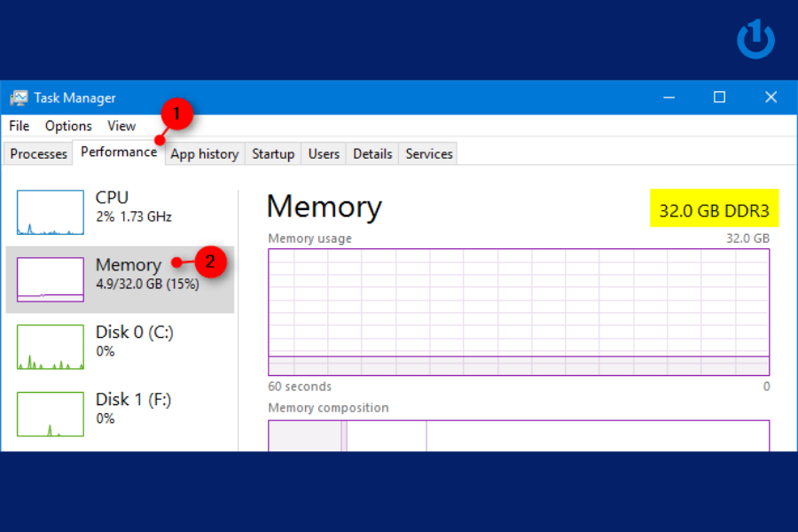Click the 32.0 GB DDR3 label
The height and width of the screenshot is (532, 798).
[715, 207]
